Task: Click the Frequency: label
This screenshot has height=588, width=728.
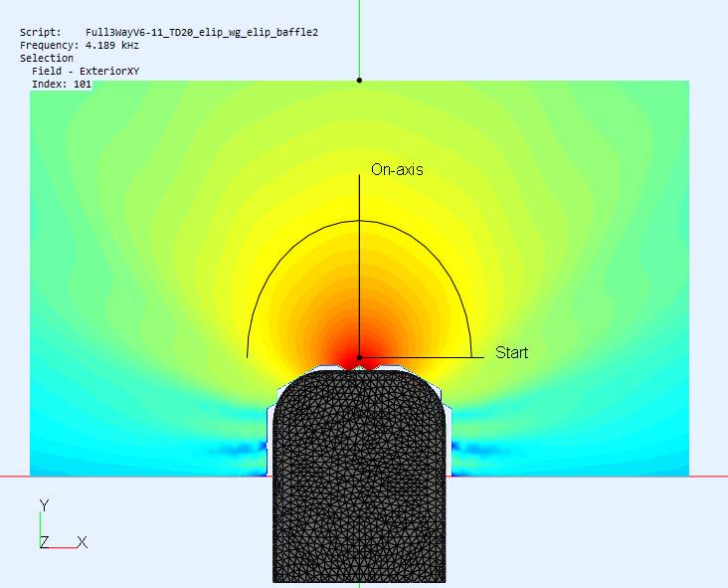Action: [50, 46]
